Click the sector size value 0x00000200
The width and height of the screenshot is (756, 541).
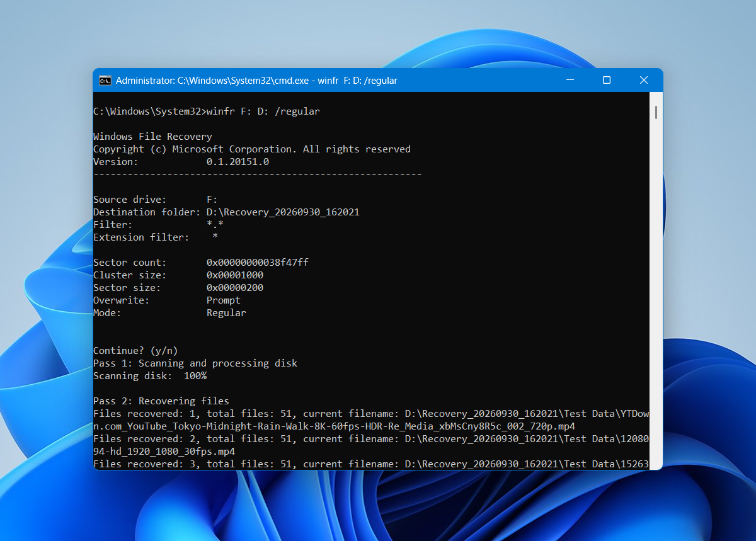click(235, 288)
